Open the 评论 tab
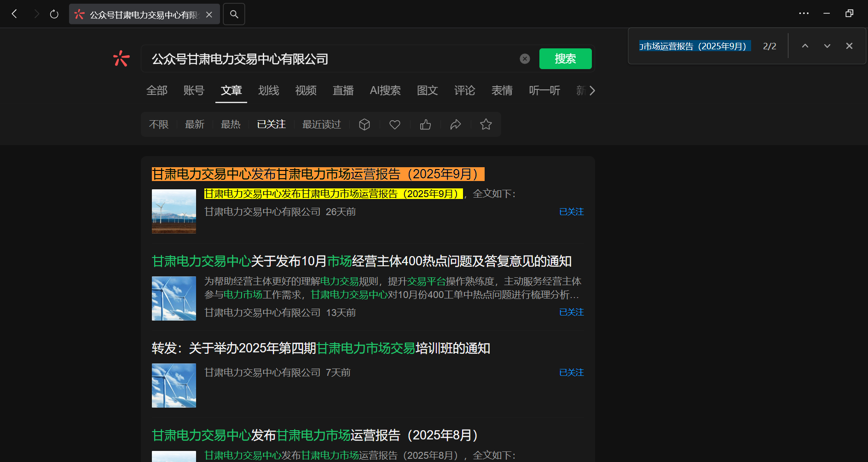The image size is (868, 462). click(x=465, y=90)
